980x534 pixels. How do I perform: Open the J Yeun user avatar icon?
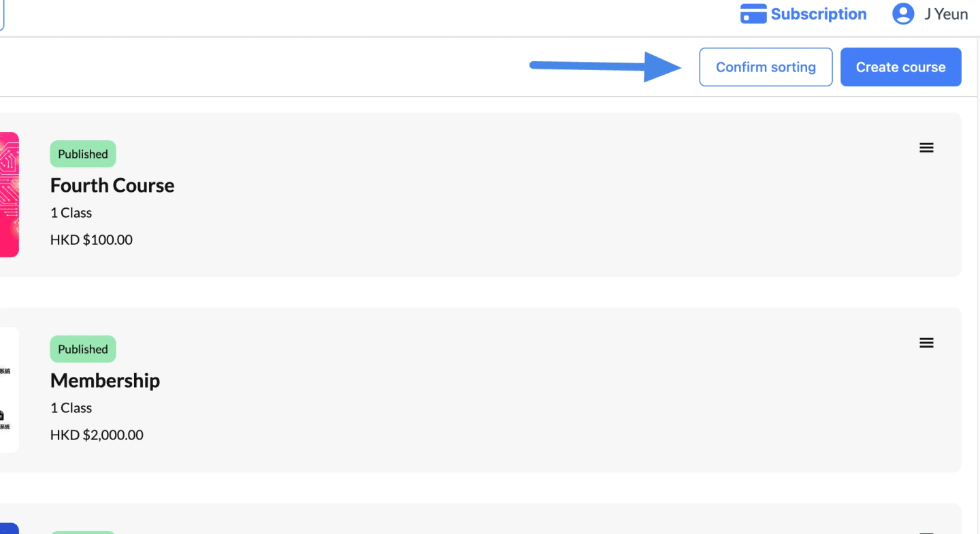[x=903, y=14]
